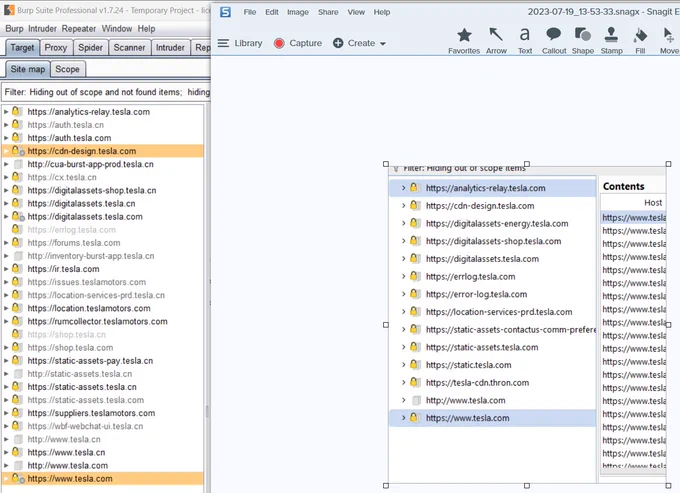Open the Create dropdown in Snagit
680x493 pixels.
(360, 43)
